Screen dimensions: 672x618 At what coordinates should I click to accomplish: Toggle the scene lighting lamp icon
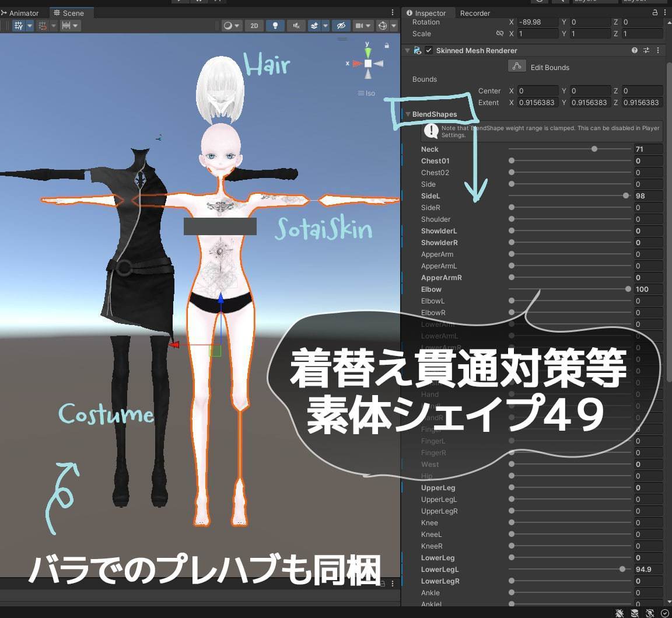[275, 26]
